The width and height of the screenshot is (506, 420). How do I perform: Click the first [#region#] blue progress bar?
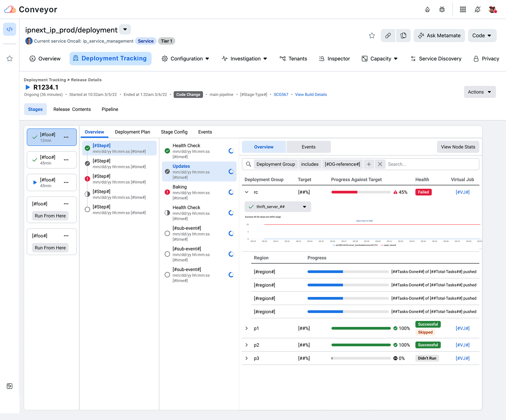tap(348, 272)
